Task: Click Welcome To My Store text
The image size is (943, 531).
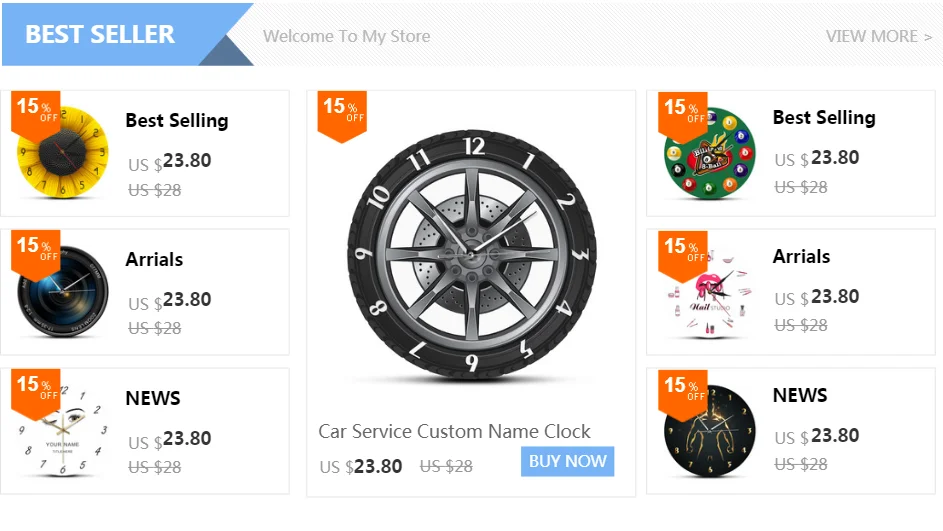Action: pos(346,36)
